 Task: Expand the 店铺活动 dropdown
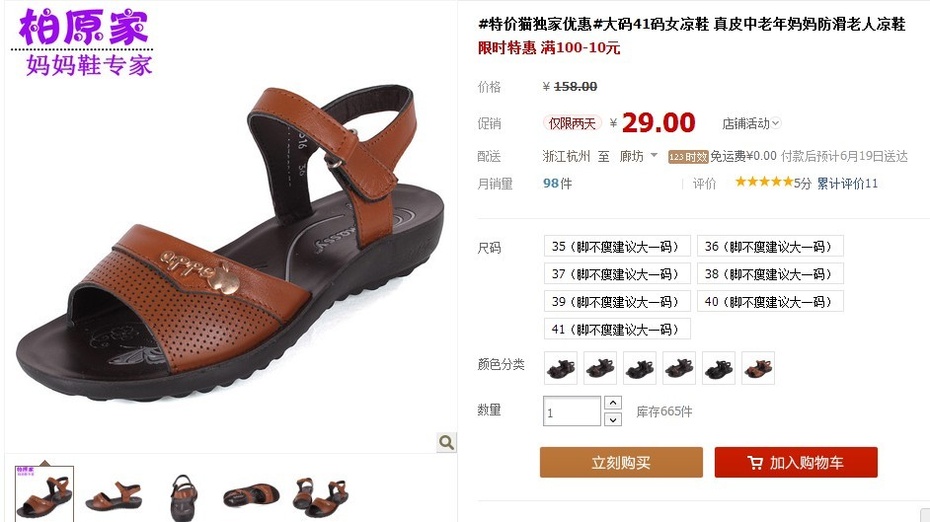pos(751,123)
